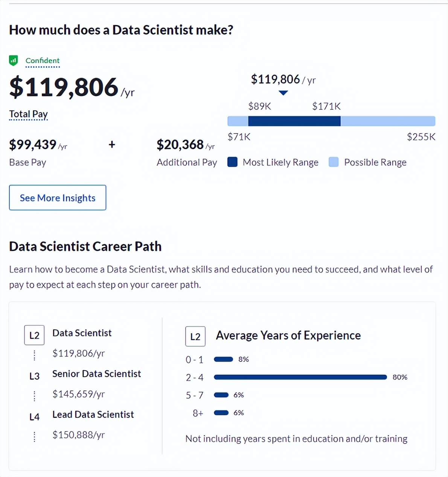Viewport: 448px width, 477px height.
Task: Select the L2 badge beside Data Scientist
Action: click(34, 335)
